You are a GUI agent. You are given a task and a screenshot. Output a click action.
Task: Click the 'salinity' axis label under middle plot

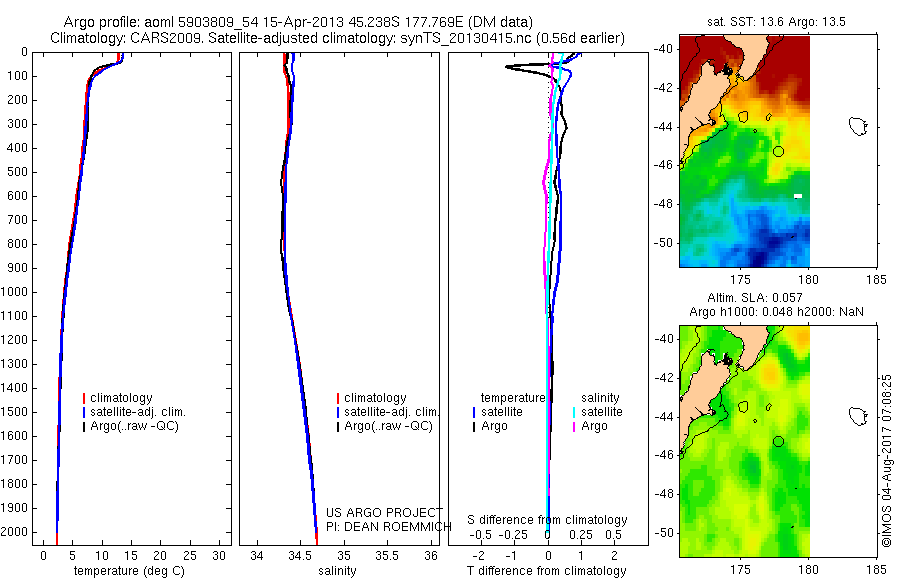337,571
